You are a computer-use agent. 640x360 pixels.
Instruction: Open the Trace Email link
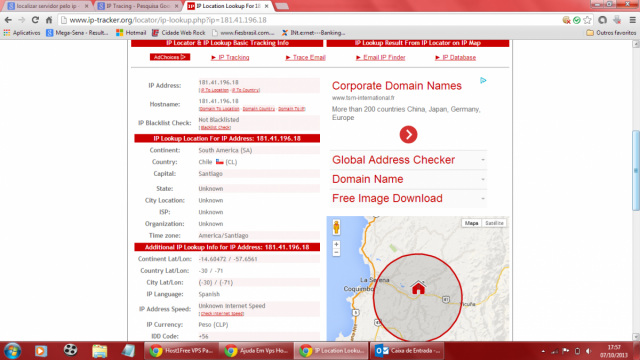pos(306,58)
